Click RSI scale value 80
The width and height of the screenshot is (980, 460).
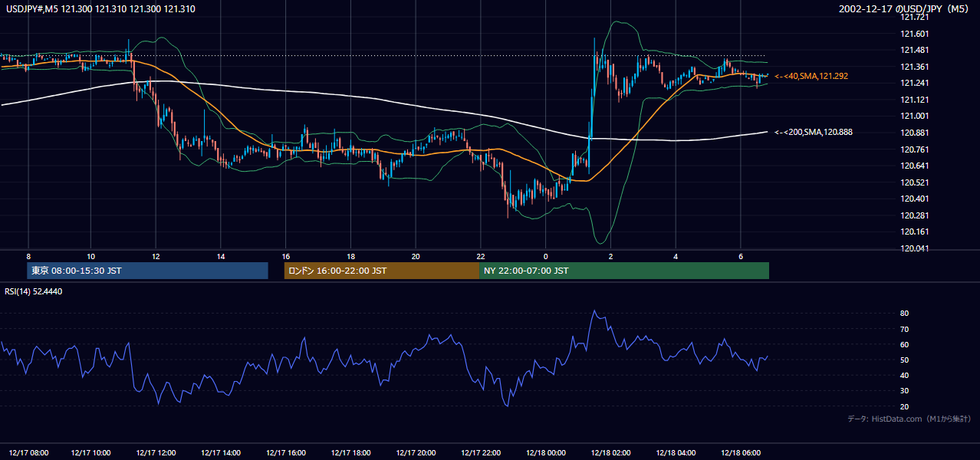pos(904,314)
